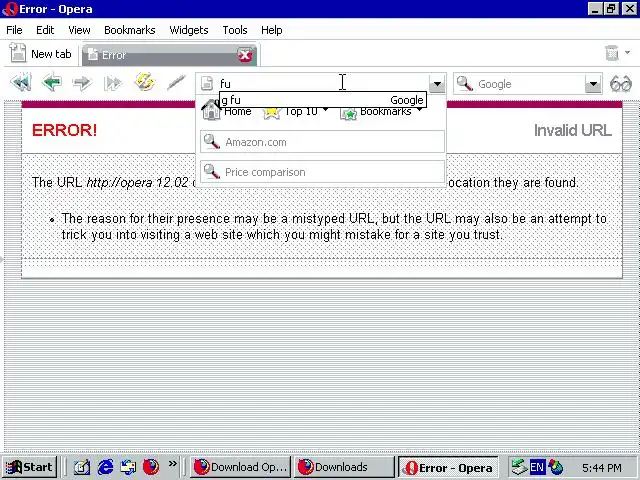Open the File menu
Image resolution: width=640 pixels, height=480 pixels.
14,30
